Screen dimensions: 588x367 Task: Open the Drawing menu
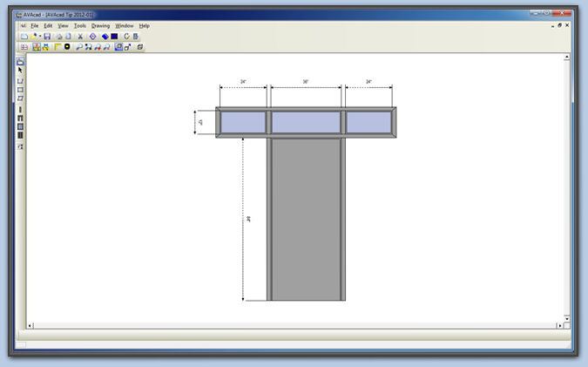(100, 26)
